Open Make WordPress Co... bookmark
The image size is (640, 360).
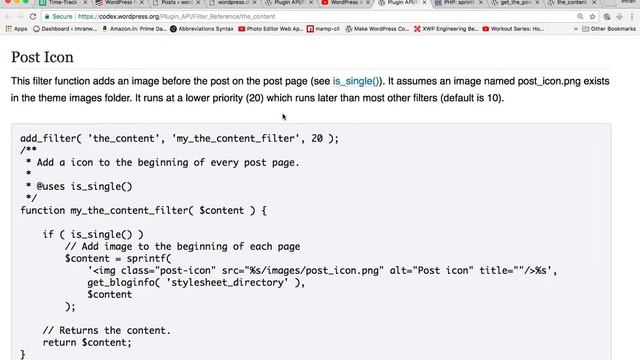[x=377, y=29]
